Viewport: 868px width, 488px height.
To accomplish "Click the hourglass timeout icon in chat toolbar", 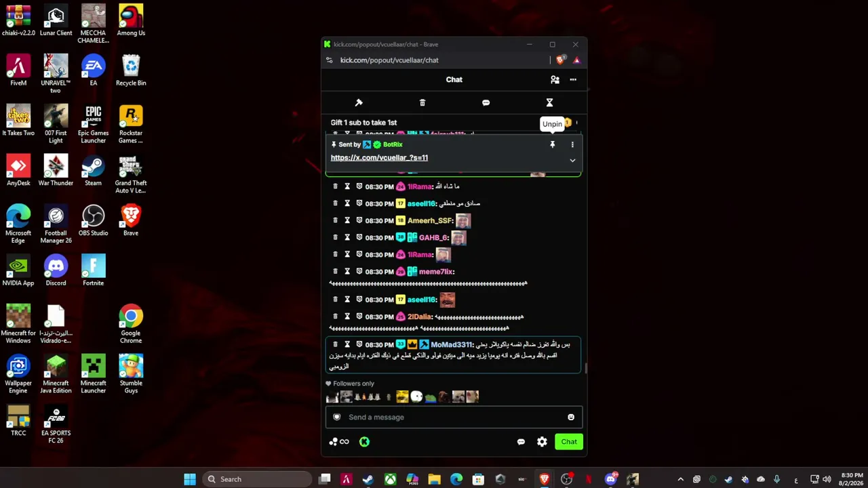I will pyautogui.click(x=549, y=102).
